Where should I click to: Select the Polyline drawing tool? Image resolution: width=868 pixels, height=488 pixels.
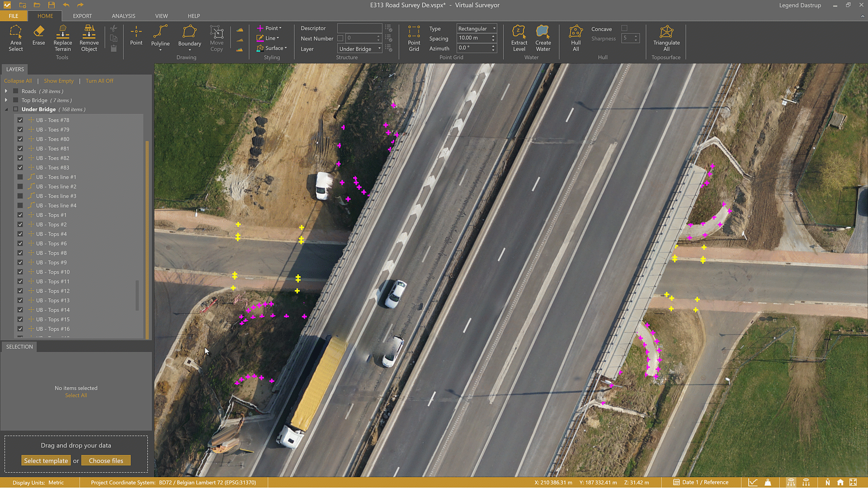click(160, 36)
